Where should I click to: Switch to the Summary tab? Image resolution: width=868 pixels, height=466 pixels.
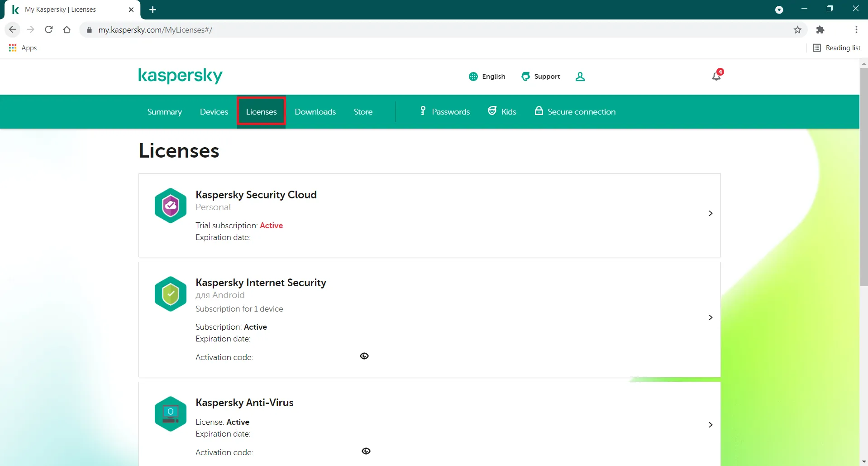click(164, 111)
